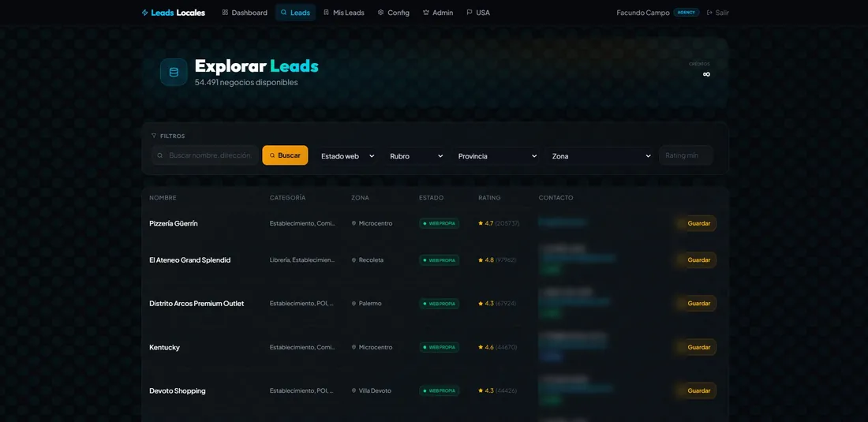Click the location pin beside Palermo
868x422 pixels.
pos(354,304)
